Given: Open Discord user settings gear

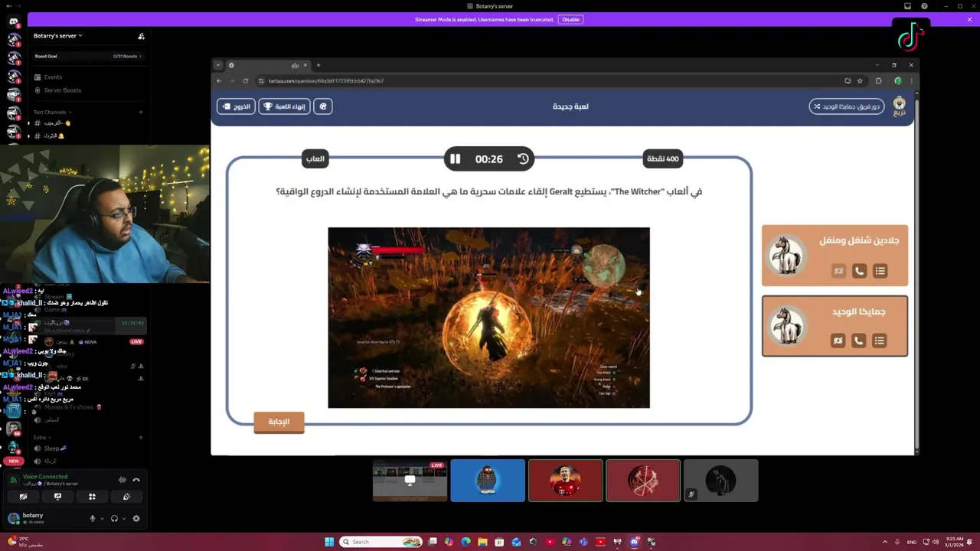Looking at the screenshot, I should pyautogui.click(x=136, y=519).
